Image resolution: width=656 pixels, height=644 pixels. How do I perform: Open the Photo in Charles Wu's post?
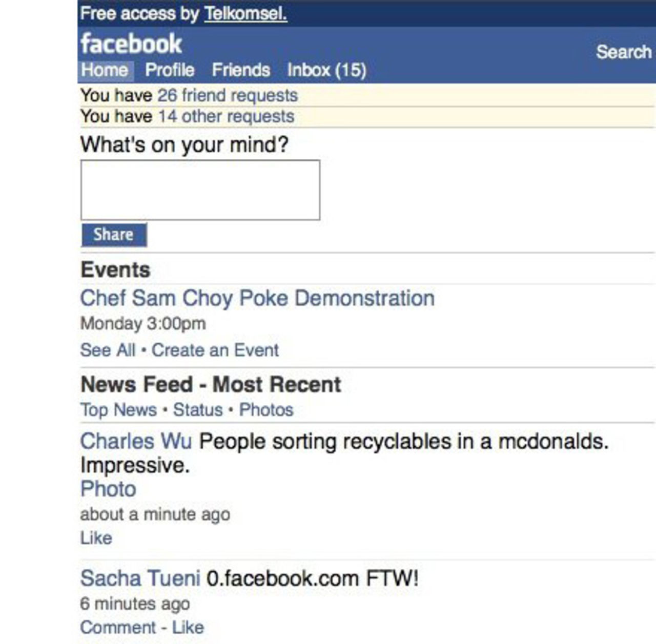pyautogui.click(x=108, y=489)
